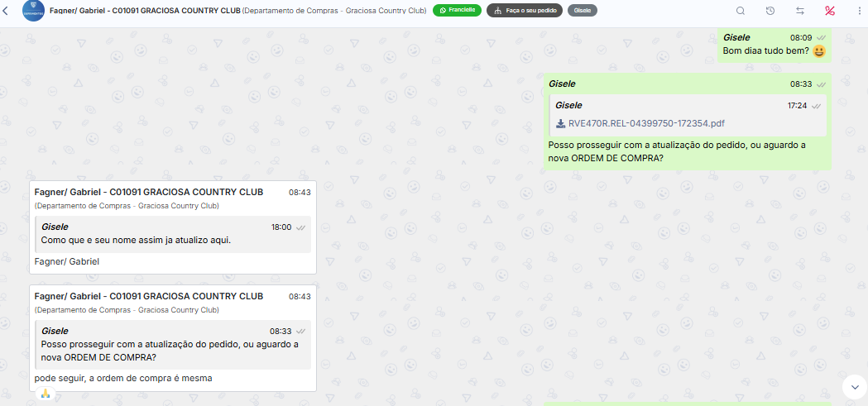Viewport: 868px width, 406px height.
Task: Transfer the chat with the arrows icon
Action: pos(800,11)
